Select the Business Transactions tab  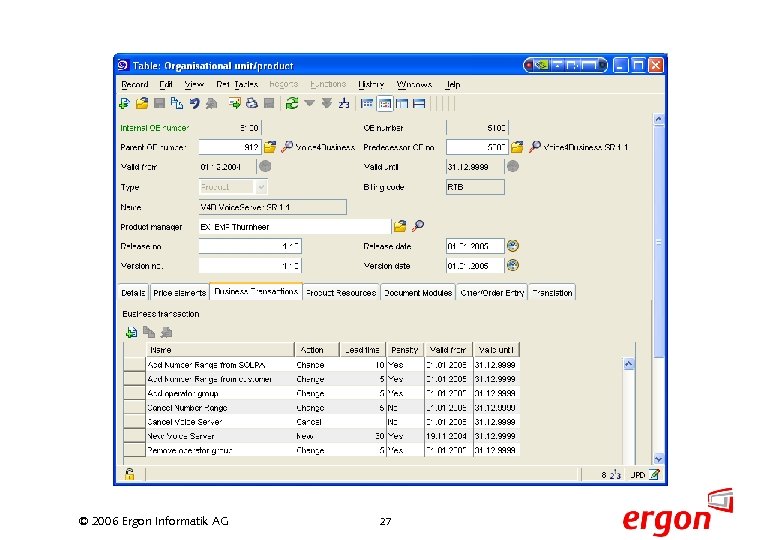click(x=256, y=291)
